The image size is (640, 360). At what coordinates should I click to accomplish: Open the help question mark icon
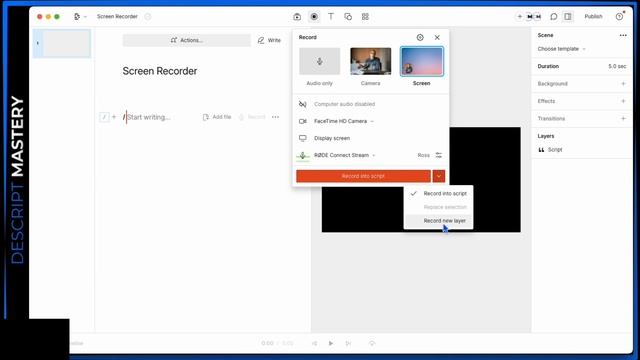pos(619,17)
